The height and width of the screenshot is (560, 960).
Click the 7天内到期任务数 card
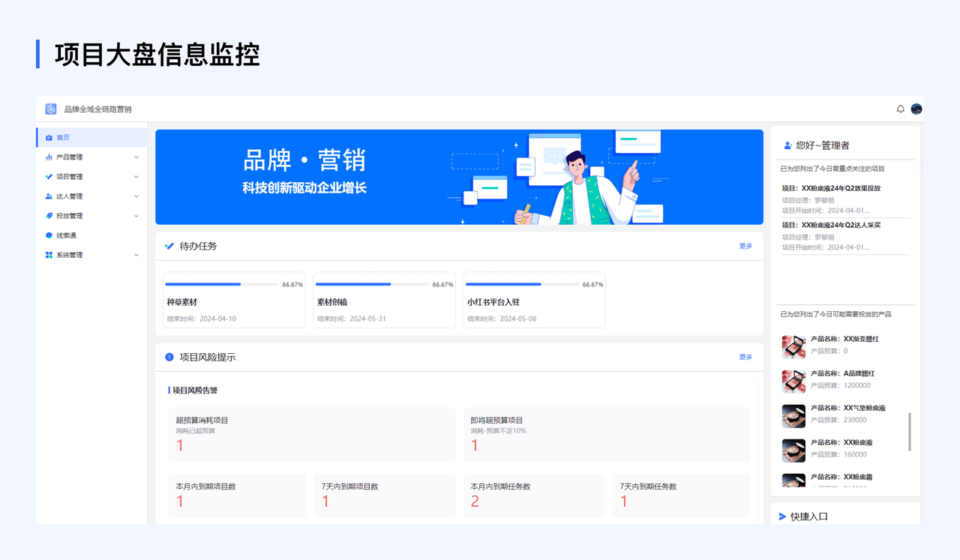click(682, 495)
